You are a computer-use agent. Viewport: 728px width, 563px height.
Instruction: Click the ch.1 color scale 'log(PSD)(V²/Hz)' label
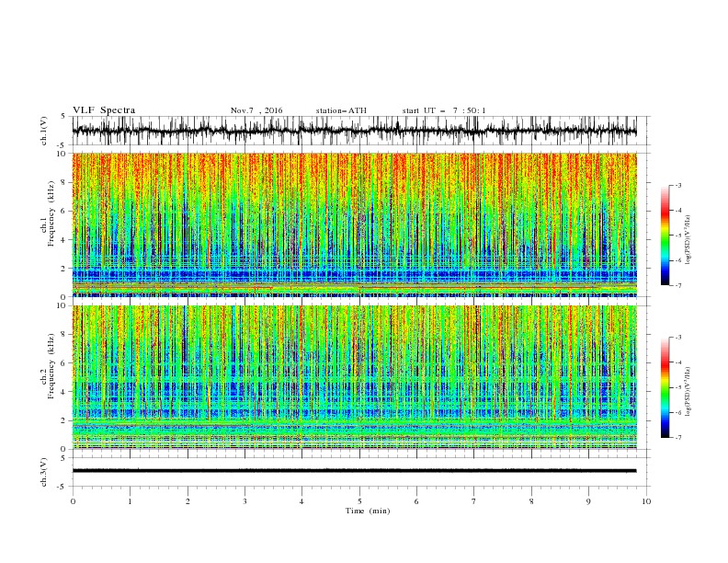click(x=688, y=240)
